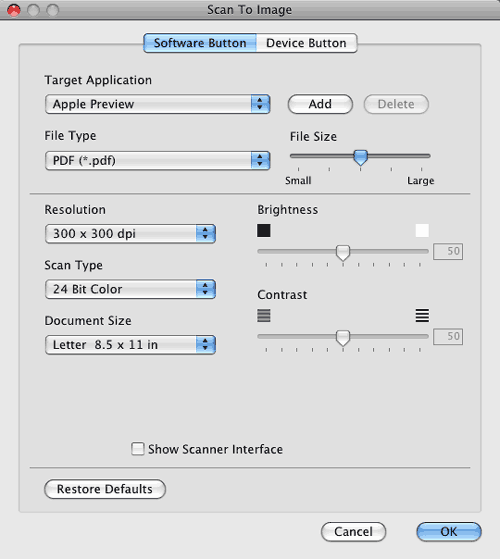Open the Scan Type 24 Bit Color dropdown
The height and width of the screenshot is (559, 500).
tap(130, 289)
